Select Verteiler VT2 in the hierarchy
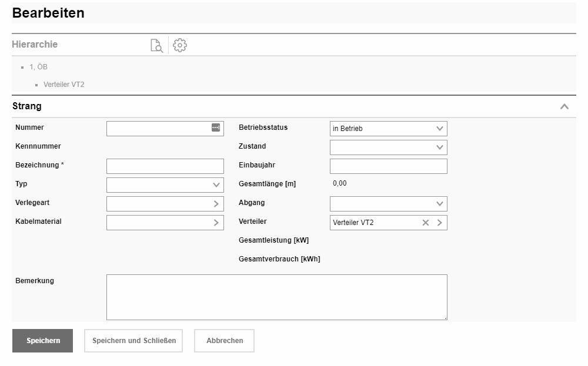The image size is (588, 366). 64,85
